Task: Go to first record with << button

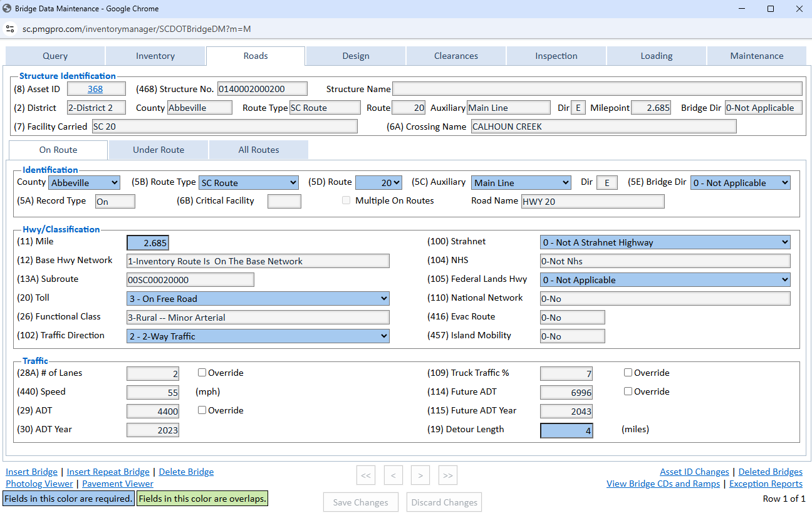Action: (366, 475)
